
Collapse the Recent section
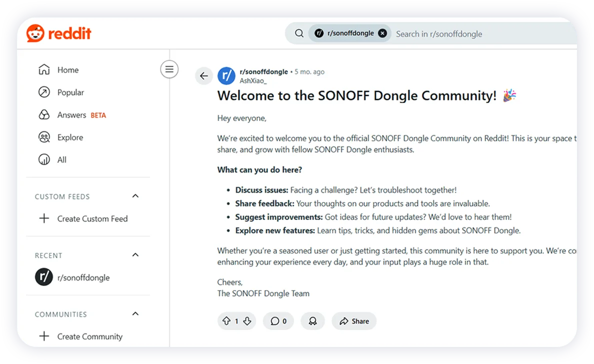pyautogui.click(x=135, y=255)
